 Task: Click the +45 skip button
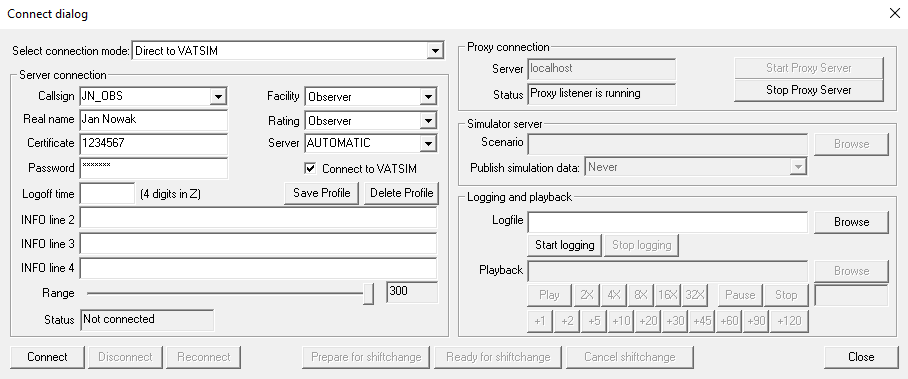pyautogui.click(x=702, y=321)
